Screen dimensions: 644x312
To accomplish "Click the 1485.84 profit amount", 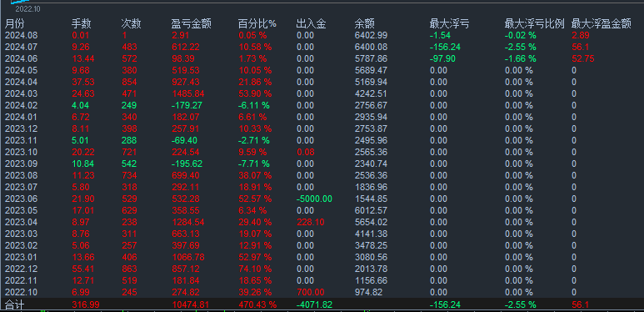I will [x=187, y=93].
